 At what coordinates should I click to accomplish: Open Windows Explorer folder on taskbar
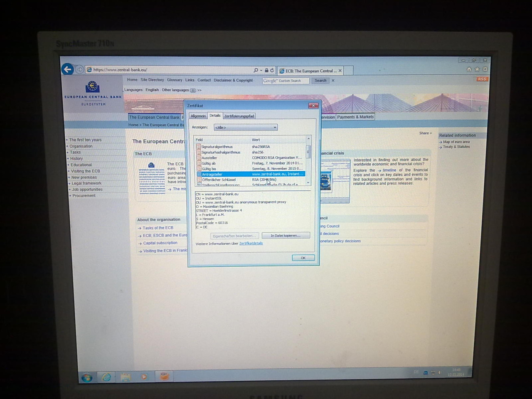[125, 377]
